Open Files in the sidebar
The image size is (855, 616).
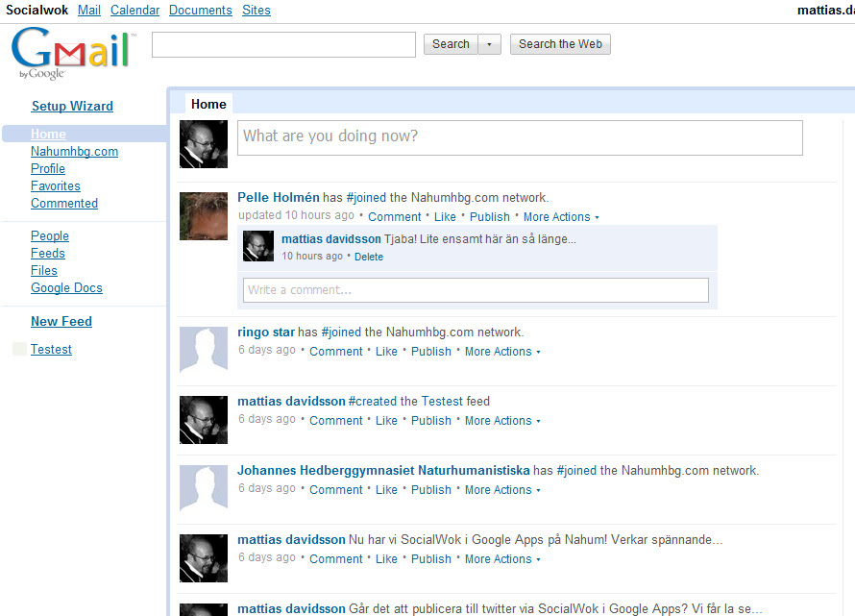point(43,271)
